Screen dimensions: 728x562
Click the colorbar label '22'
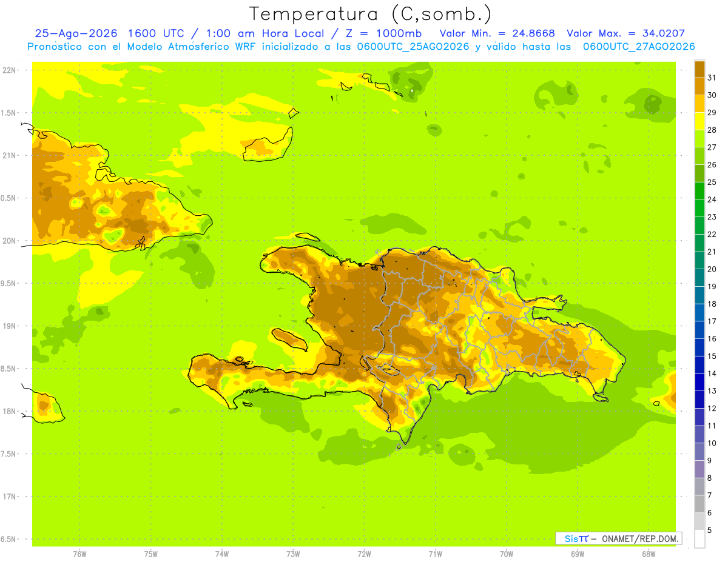tap(712, 234)
